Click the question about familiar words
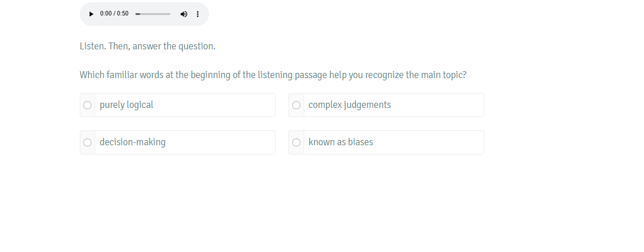The height and width of the screenshot is (252, 644). pos(273,75)
